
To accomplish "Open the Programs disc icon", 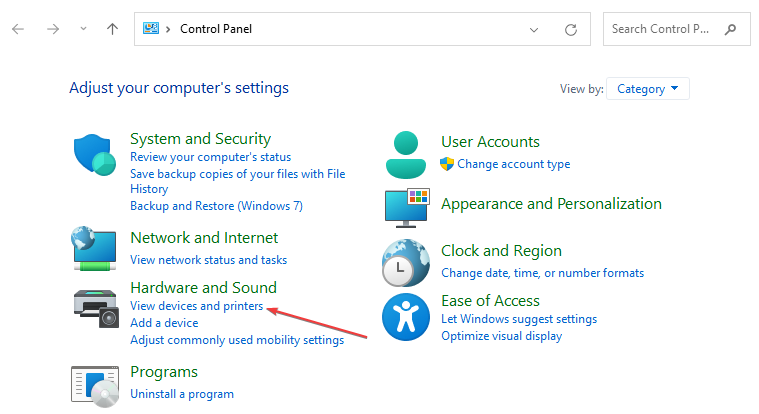I will (x=95, y=386).
